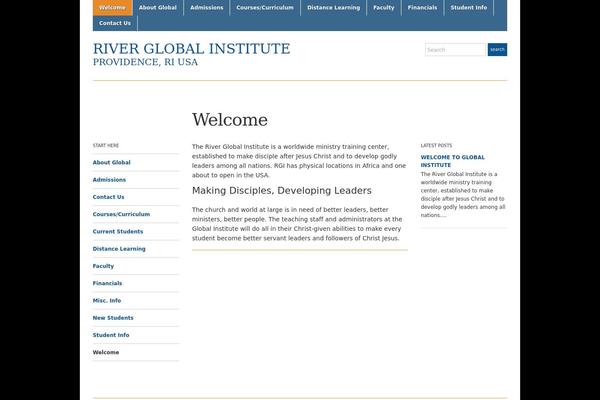Screen dimensions: 600x400
Task: Open Distance Learning in the Start Here sidebar
Action: pos(119,248)
